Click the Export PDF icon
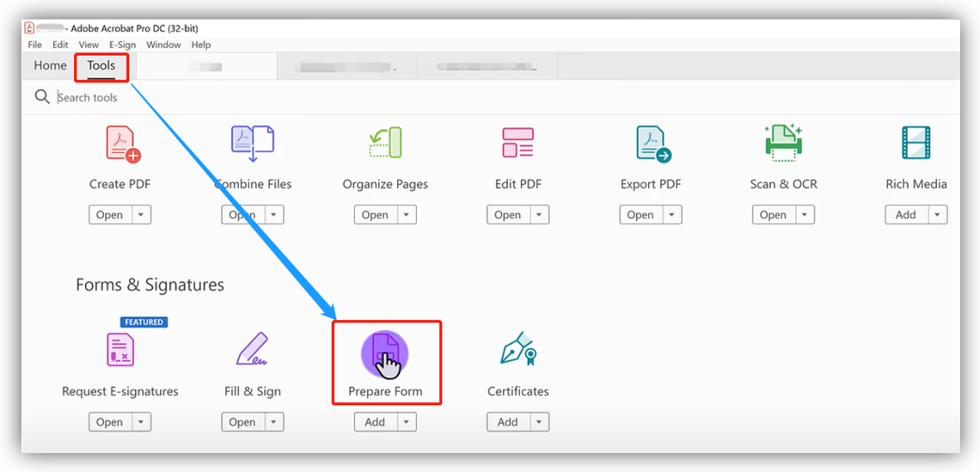 coord(653,144)
